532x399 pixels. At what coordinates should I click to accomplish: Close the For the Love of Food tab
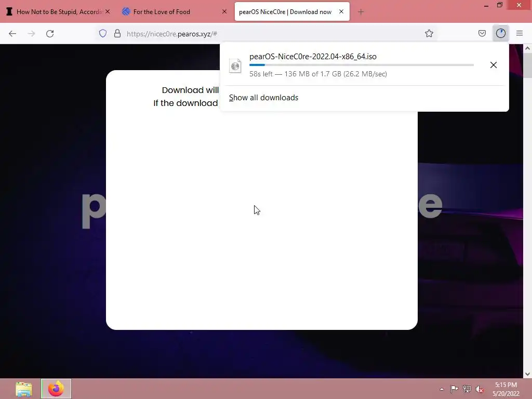(224, 11)
